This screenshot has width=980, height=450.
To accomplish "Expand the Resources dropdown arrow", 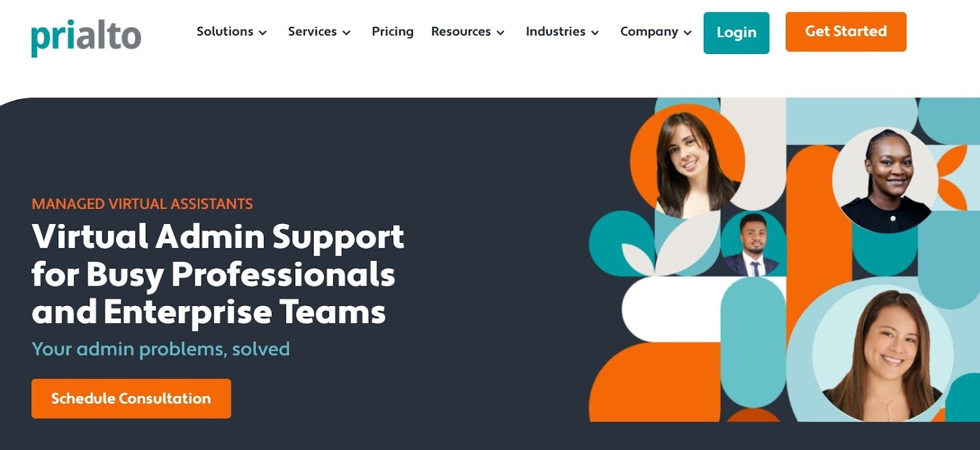I will pyautogui.click(x=500, y=32).
